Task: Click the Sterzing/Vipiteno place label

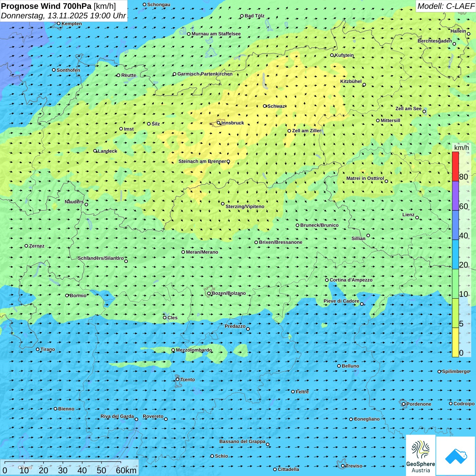Action: pos(245,206)
